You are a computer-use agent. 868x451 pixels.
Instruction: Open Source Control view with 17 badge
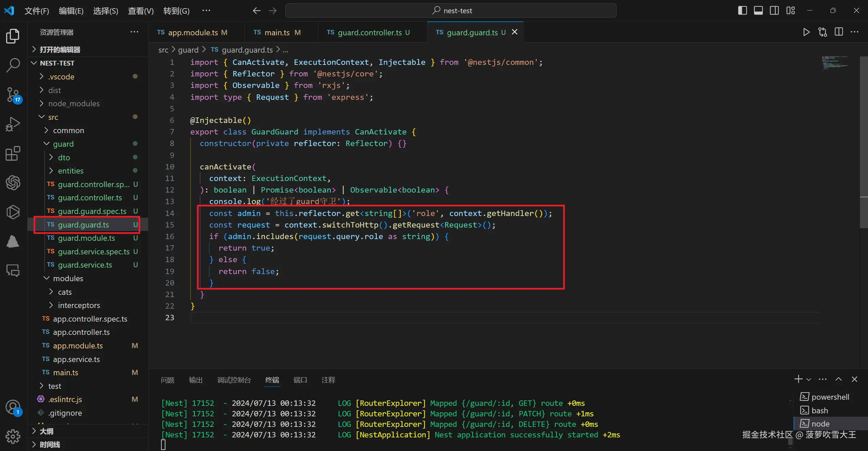13,95
